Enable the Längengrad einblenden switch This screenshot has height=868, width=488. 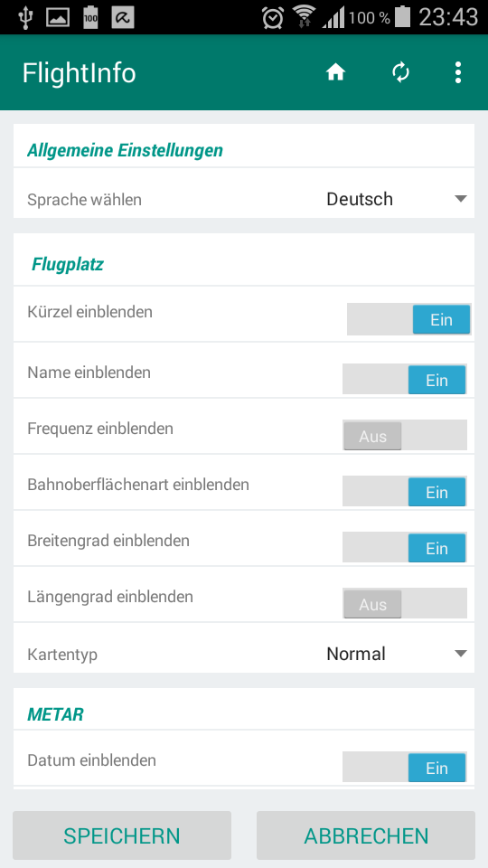click(405, 603)
